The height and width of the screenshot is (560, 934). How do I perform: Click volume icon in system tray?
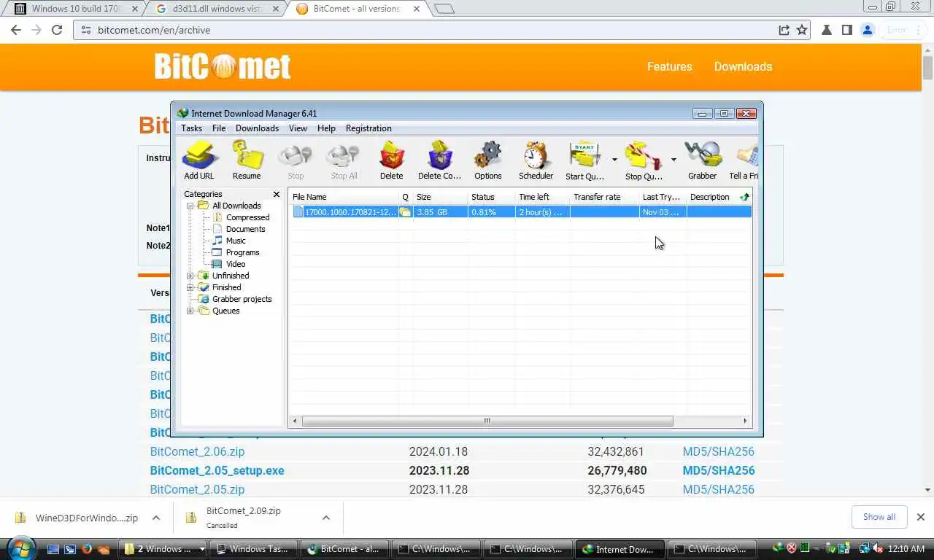878,548
